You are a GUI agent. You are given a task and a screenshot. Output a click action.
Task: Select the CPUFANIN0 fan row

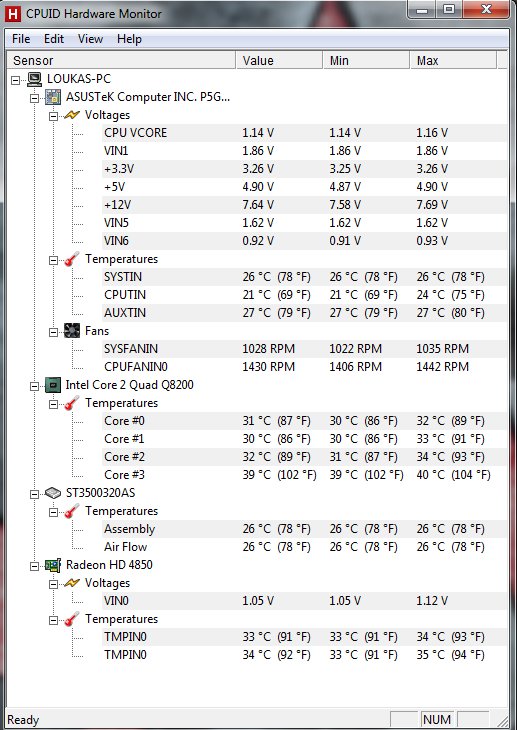[304, 367]
